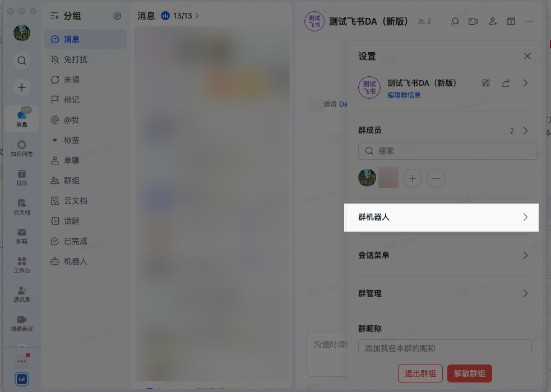This screenshot has height=392, width=551.
Task: Select the 已完成 done filter
Action: pos(86,241)
